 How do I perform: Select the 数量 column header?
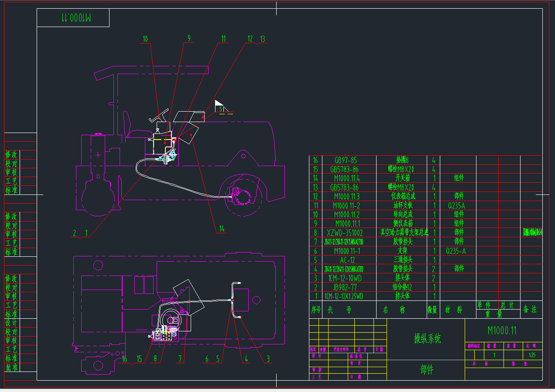432,310
